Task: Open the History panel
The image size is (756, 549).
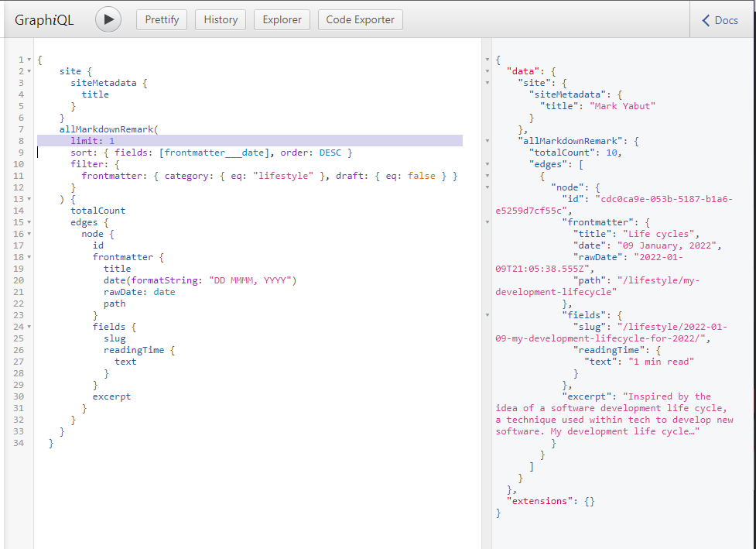Action: [221, 20]
